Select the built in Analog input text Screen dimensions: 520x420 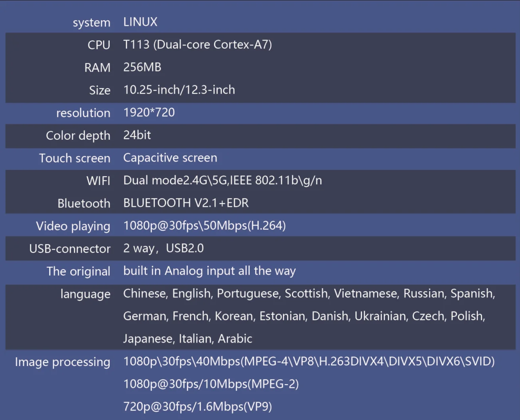tap(209, 271)
